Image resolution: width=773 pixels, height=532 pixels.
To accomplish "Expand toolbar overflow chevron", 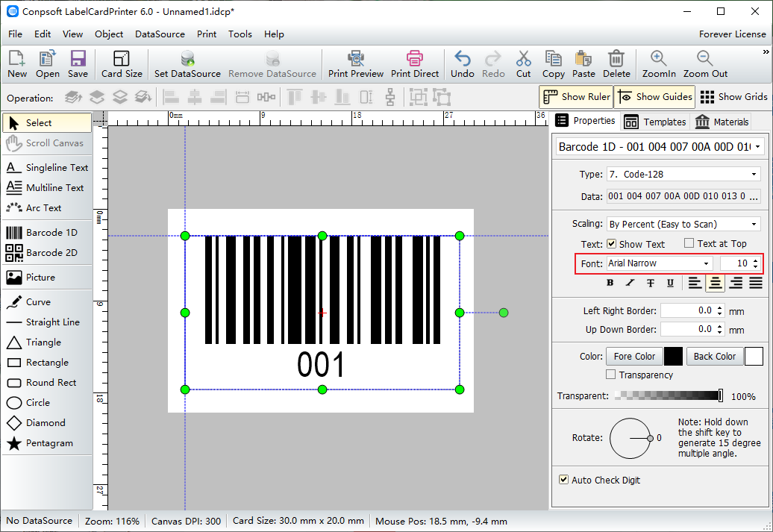I will tap(766, 51).
